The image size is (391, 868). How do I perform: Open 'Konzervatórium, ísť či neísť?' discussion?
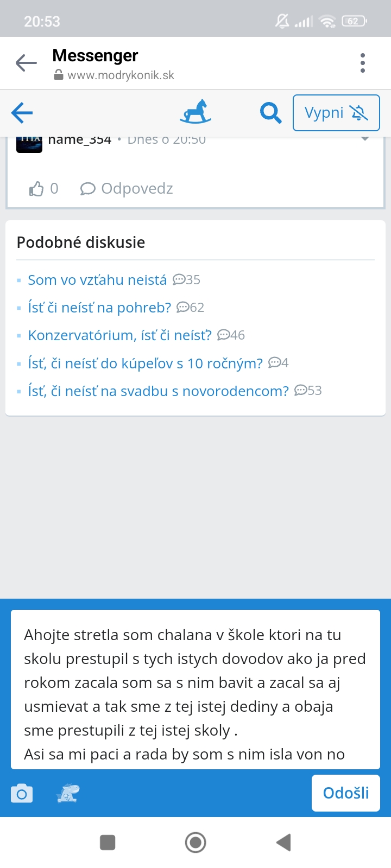click(x=119, y=335)
